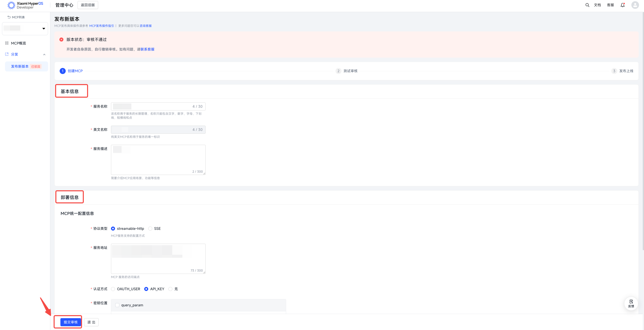Click the user avatar icon
This screenshot has width=644, height=330.
tap(635, 5)
